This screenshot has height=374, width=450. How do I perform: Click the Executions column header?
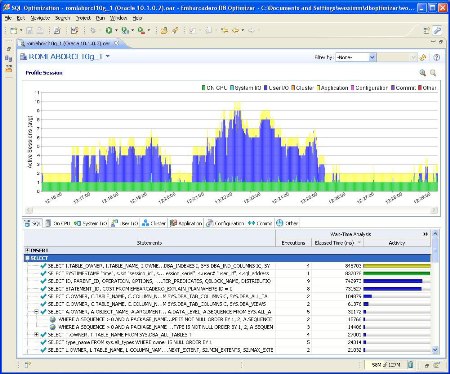[x=293, y=243]
